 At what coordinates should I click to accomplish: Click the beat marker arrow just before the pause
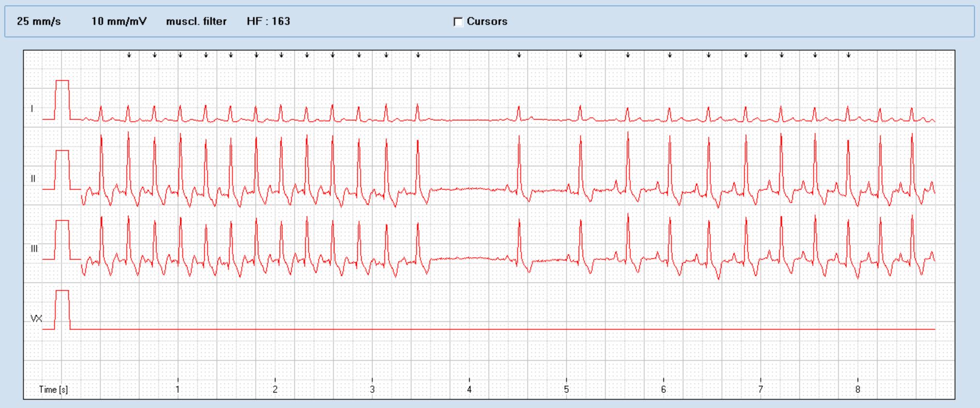(418, 55)
